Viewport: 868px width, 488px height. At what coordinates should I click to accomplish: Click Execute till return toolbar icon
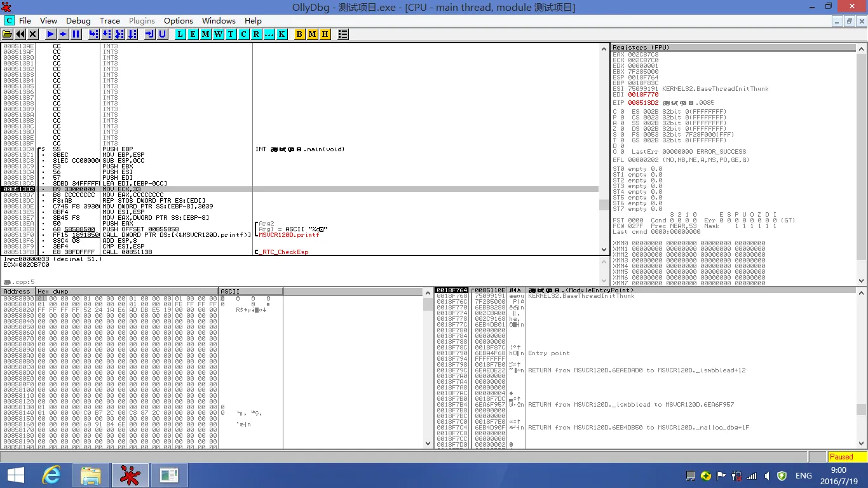click(x=150, y=34)
